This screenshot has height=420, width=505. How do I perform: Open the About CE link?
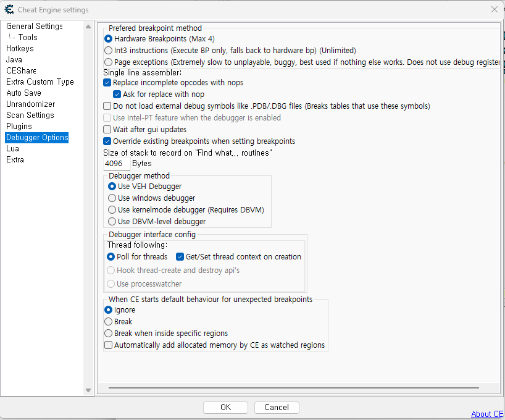click(x=487, y=414)
